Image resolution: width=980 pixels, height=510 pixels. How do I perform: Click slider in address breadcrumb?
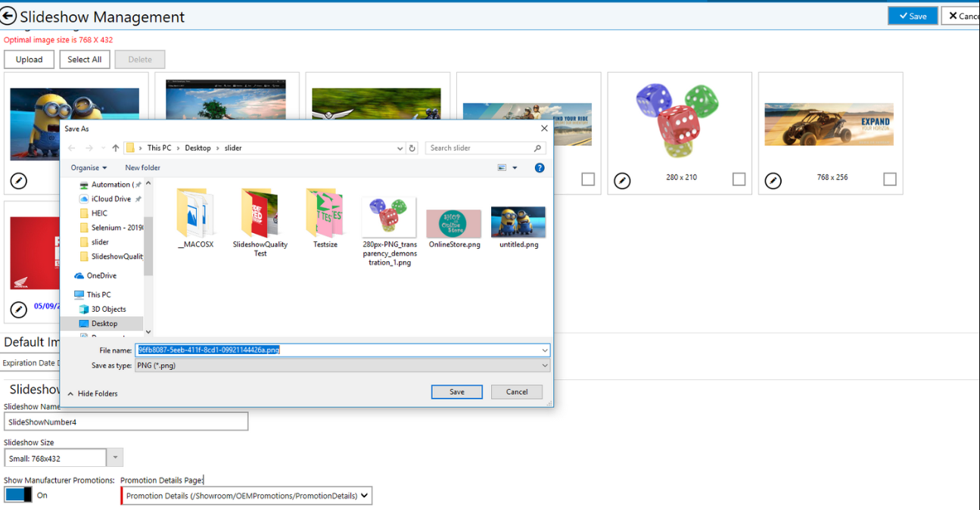pos(233,148)
